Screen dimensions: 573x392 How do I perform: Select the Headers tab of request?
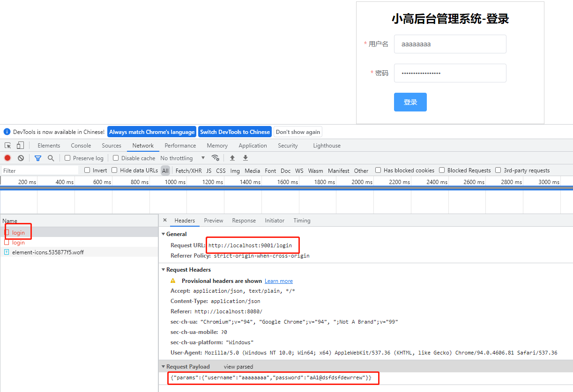click(x=185, y=221)
